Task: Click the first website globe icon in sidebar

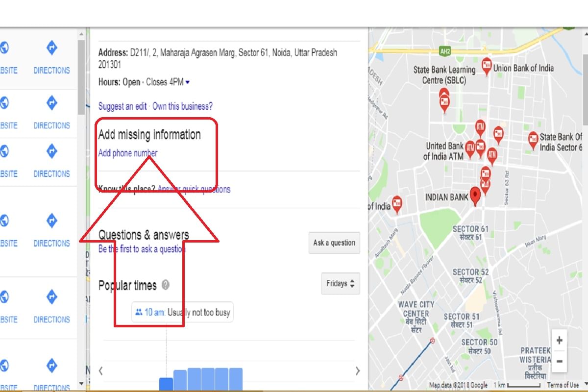Action: pos(4,48)
